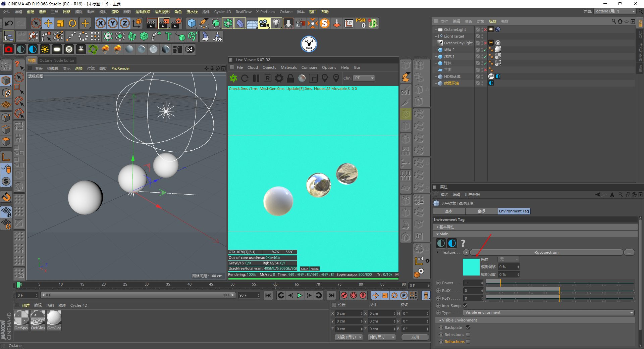Click the Main button in Live Viewer
The image size is (644, 349).
coord(305,269)
